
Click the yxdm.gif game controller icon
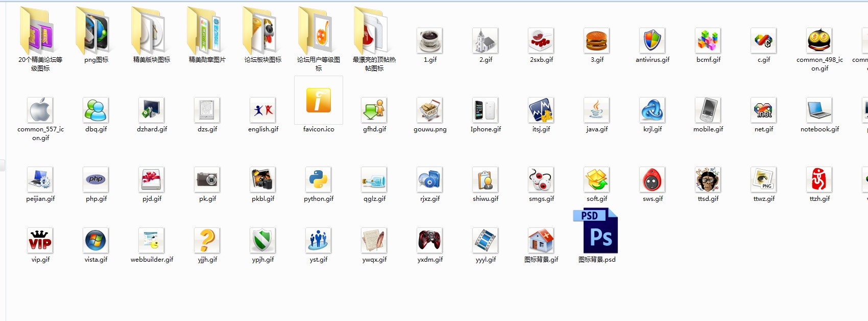point(430,241)
